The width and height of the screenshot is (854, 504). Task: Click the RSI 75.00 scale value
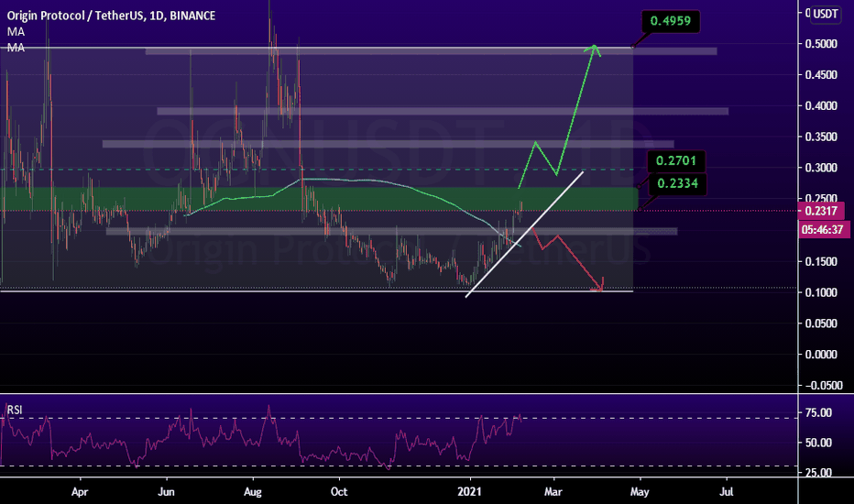coord(818,413)
